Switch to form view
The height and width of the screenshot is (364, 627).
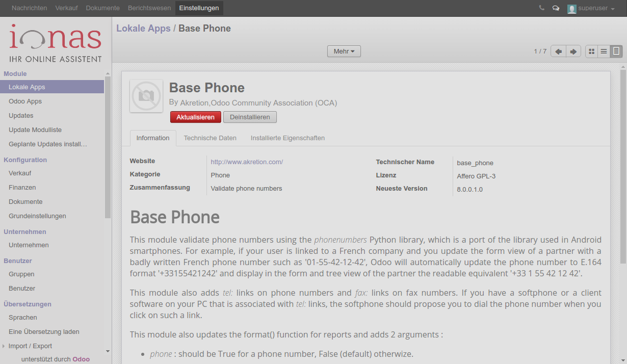[616, 51]
